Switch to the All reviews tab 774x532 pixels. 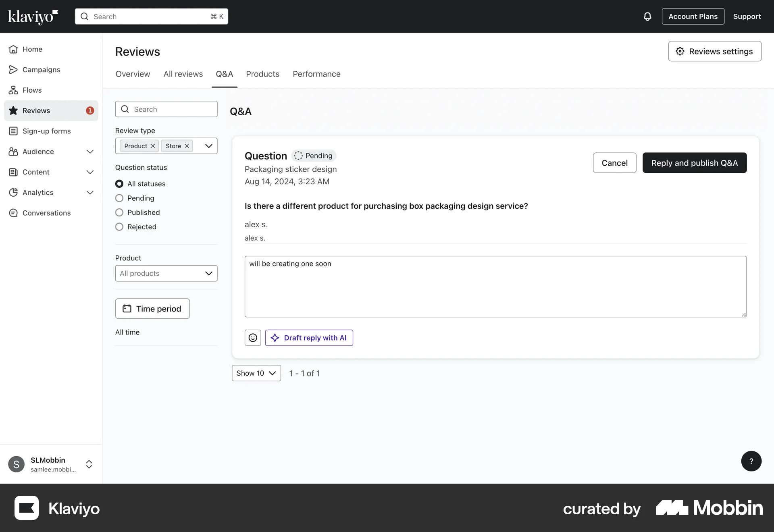point(183,74)
